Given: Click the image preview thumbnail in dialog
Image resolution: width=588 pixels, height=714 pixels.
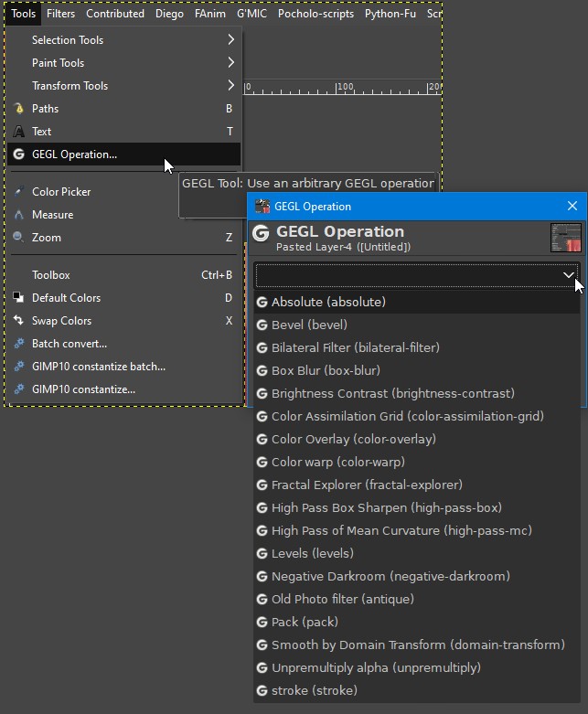Looking at the screenshot, I should coord(566,238).
